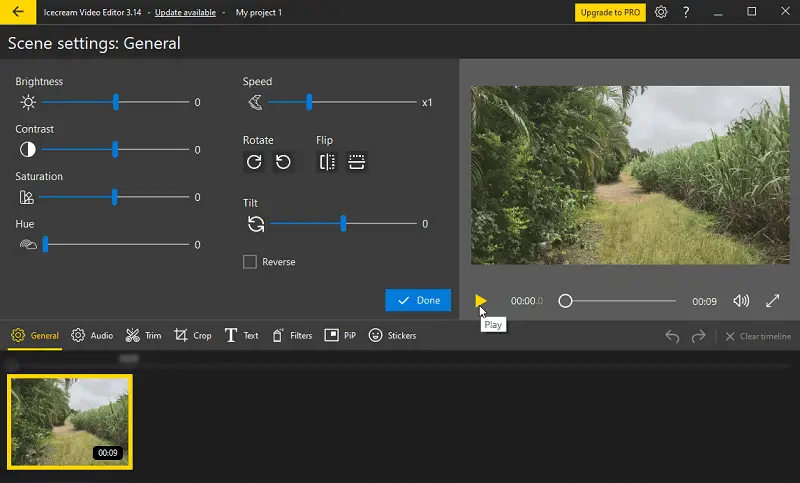
Task: Open the Filters tab
Action: tap(292, 336)
